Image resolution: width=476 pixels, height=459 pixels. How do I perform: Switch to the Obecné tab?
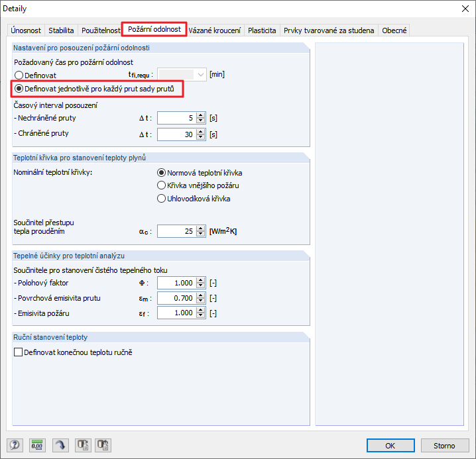click(x=394, y=30)
